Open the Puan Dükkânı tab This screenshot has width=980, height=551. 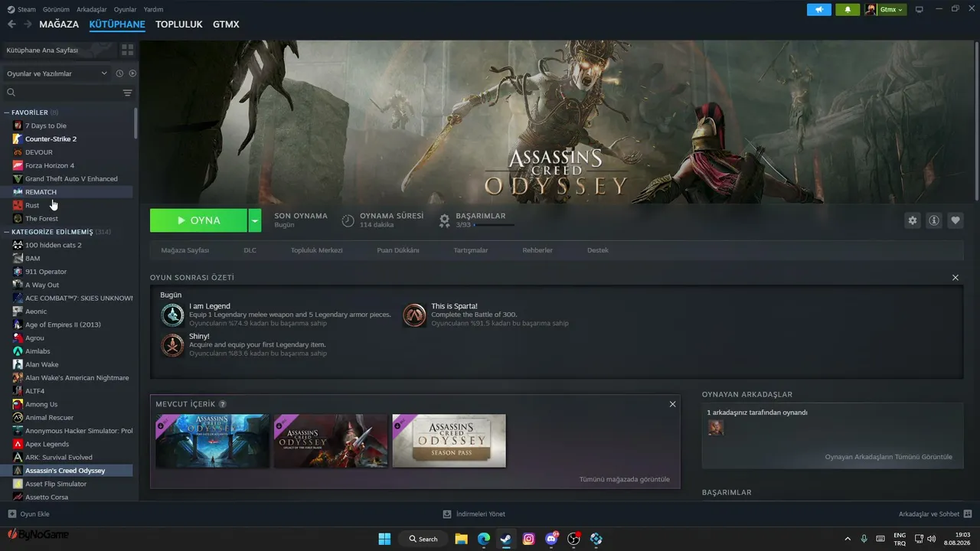[x=398, y=250]
